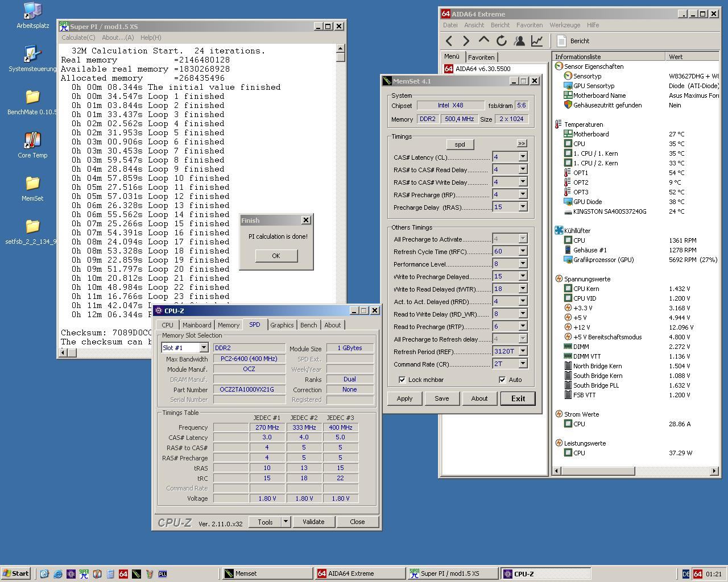728x582 pixels.
Task: Click Super PI quick launch icon
Action: coord(84,573)
